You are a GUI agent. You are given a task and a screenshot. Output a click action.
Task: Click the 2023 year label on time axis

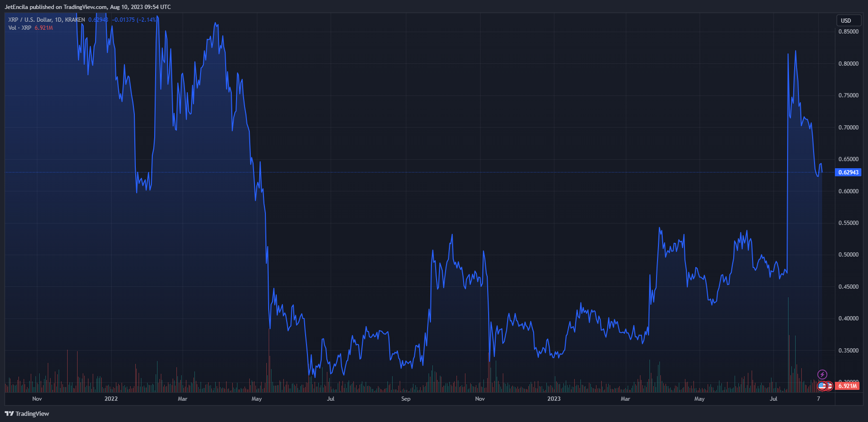[x=554, y=399]
